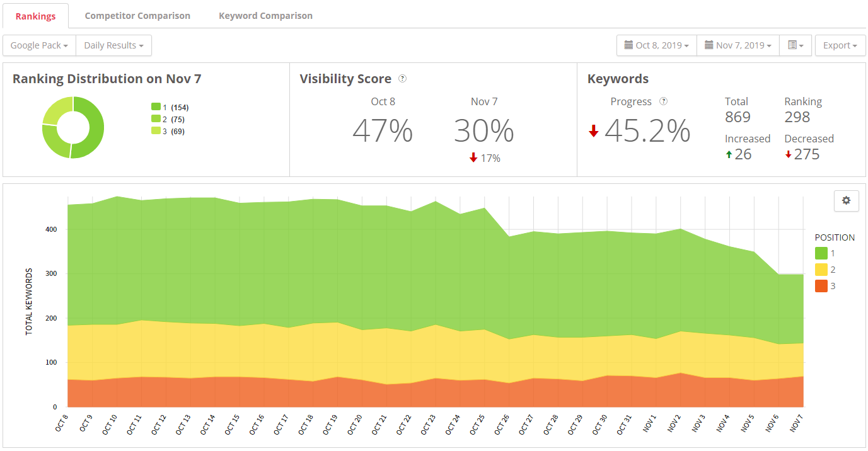Click the green increased arrow next to 26
The width and height of the screenshot is (868, 451).
(729, 155)
